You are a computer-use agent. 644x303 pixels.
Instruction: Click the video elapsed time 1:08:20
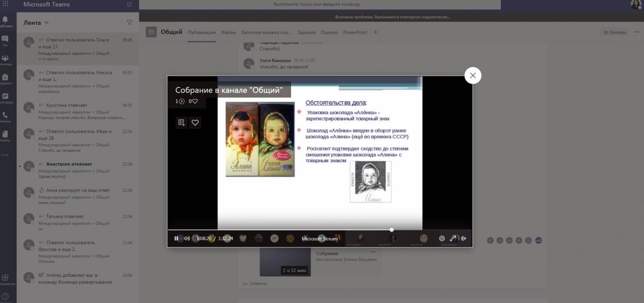pyautogui.click(x=204, y=239)
